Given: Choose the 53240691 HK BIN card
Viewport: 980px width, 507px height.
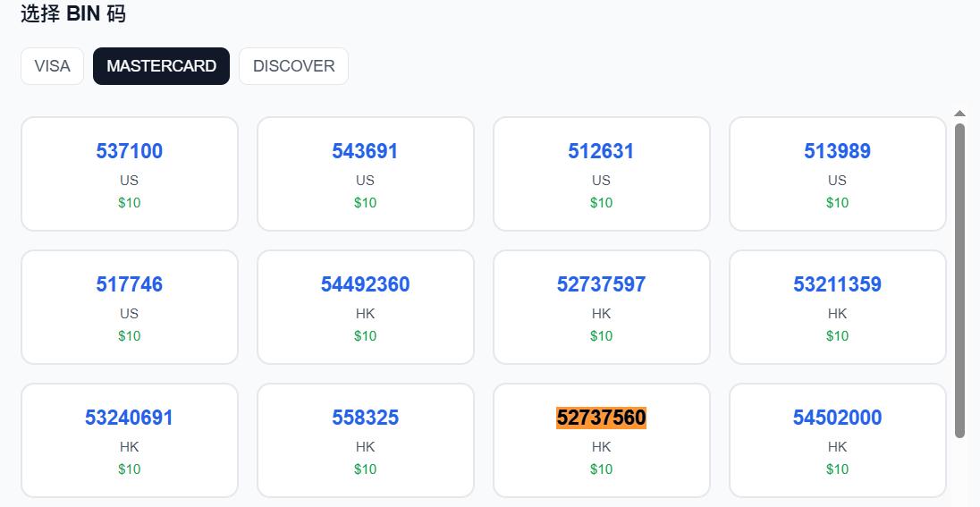Looking at the screenshot, I should 130,440.
